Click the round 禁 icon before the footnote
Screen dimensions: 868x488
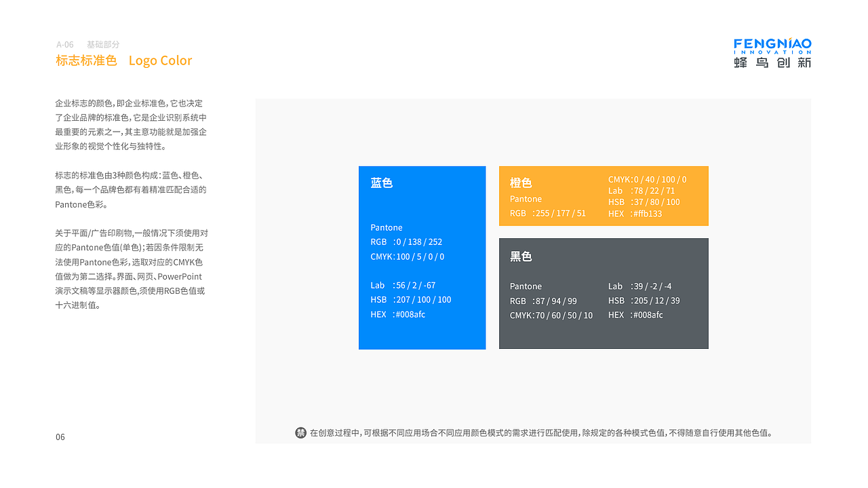[x=300, y=432]
